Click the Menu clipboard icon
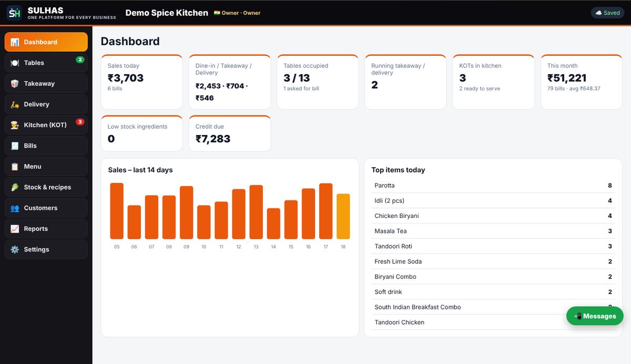This screenshot has height=364, width=631. click(15, 167)
